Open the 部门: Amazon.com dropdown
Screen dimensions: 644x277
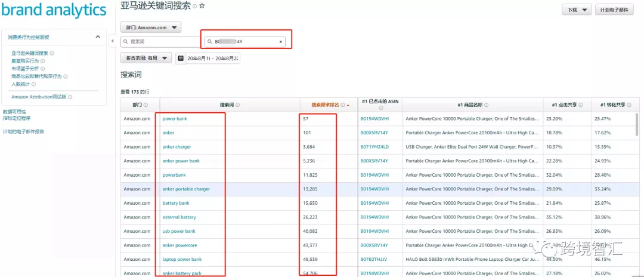click(x=151, y=27)
